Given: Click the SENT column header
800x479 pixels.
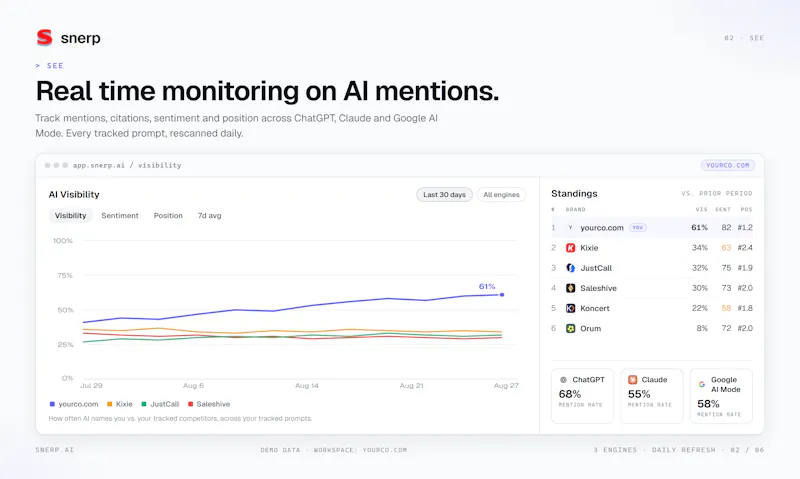Looking at the screenshot, I should pyautogui.click(x=723, y=209).
